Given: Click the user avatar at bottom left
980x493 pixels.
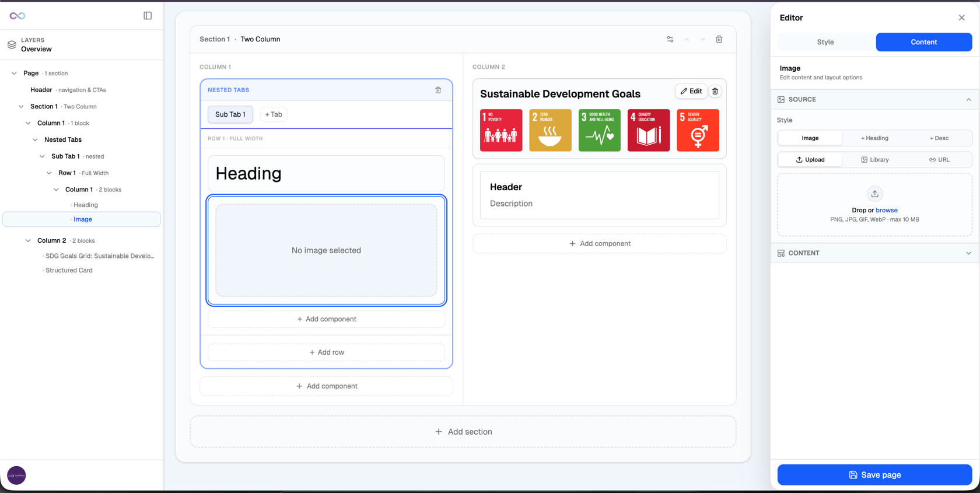Looking at the screenshot, I should [x=16, y=475].
